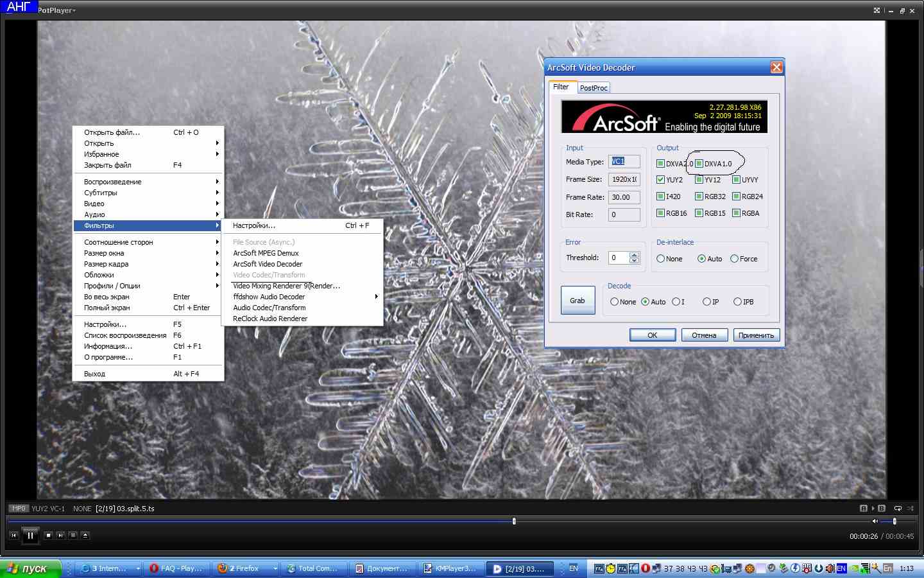Select De-interlace Force radio button
The height and width of the screenshot is (578, 924).
(734, 259)
